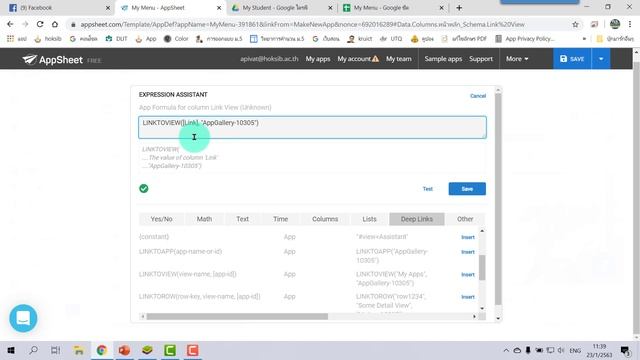
Task: Open the Color bookmark
Action: (x=176, y=39)
